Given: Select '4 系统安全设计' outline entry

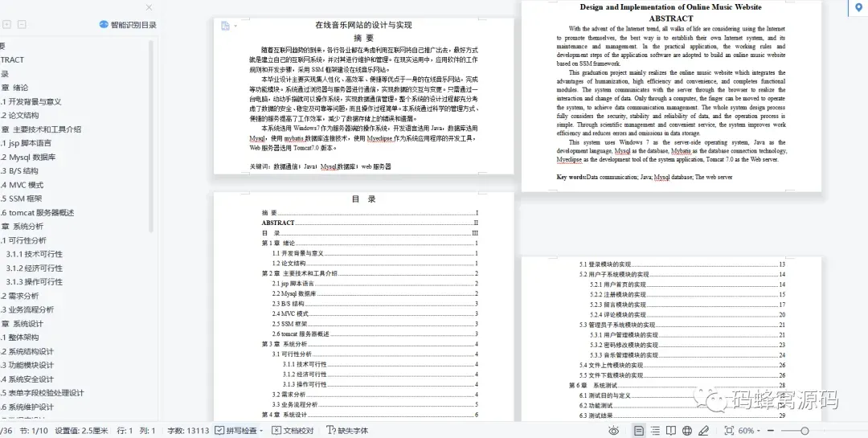Looking at the screenshot, I should click(x=27, y=379).
